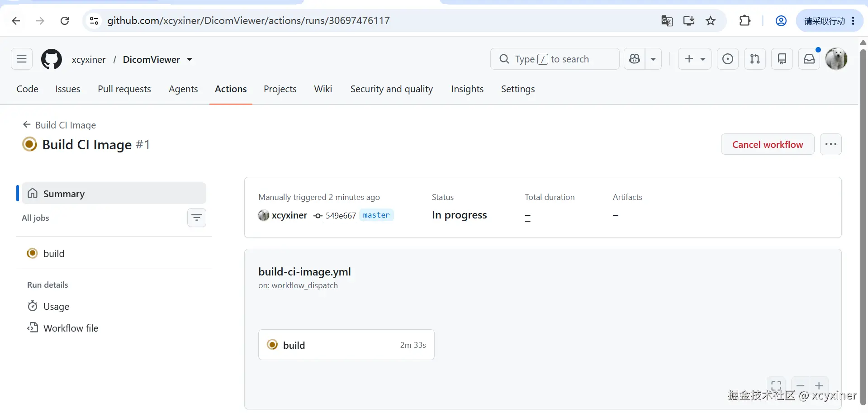Click the 'build-ci-image.yml' workflow title
The image size is (868, 413).
[304, 271]
